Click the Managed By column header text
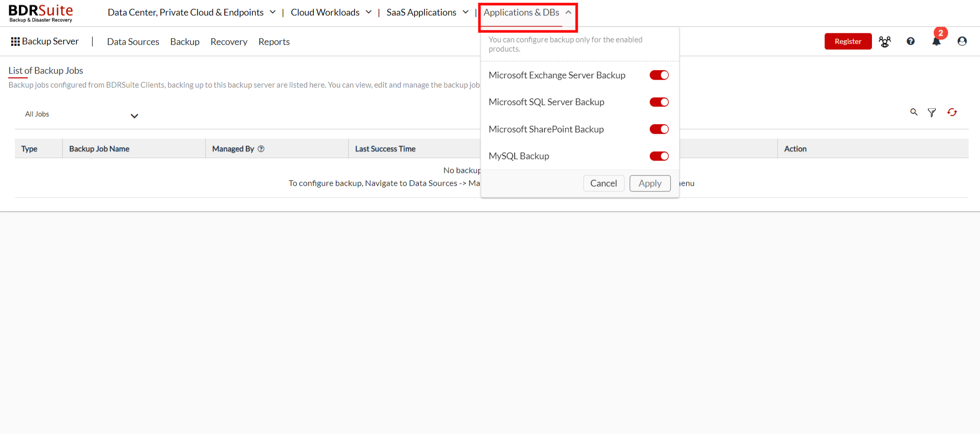 (x=233, y=149)
